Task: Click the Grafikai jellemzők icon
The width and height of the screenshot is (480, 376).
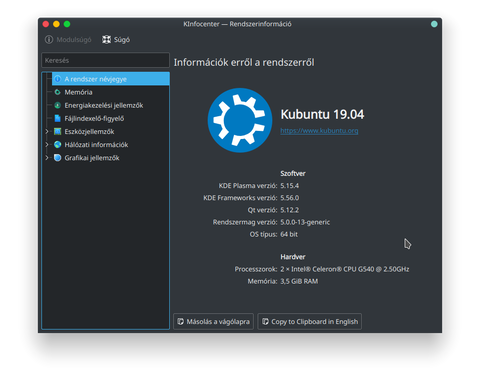Action: pyautogui.click(x=58, y=158)
